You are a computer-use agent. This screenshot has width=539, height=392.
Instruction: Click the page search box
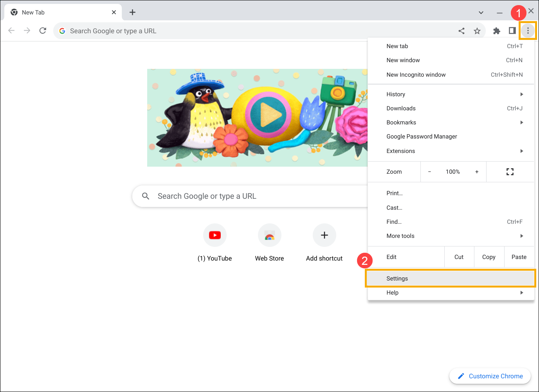coord(251,196)
